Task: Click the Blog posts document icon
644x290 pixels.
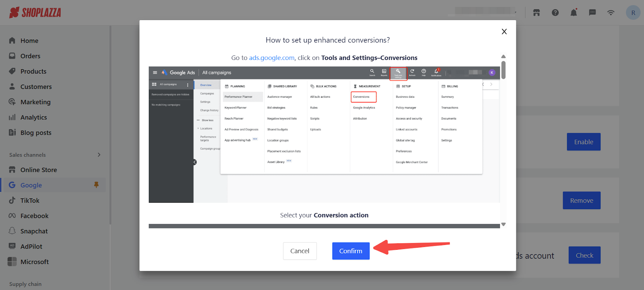Action: click(12, 132)
